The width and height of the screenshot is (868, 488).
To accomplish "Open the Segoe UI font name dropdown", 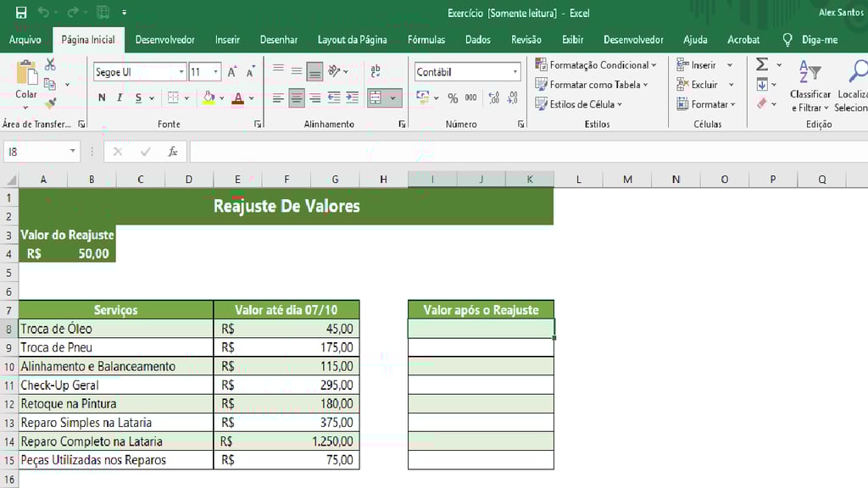I will (181, 72).
